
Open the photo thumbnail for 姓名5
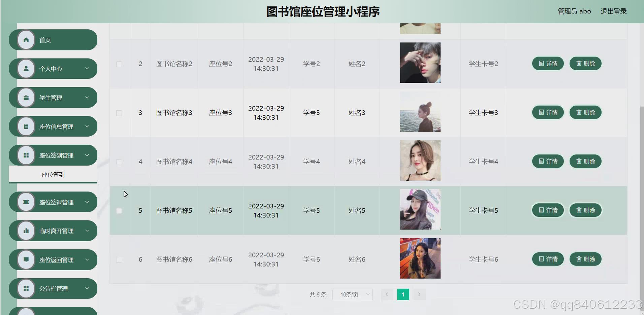(x=420, y=209)
